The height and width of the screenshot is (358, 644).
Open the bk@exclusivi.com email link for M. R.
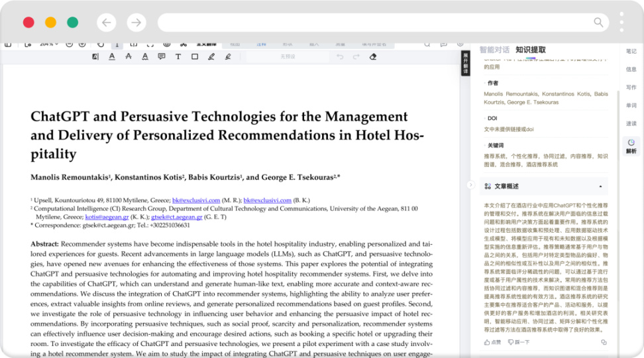pos(195,200)
